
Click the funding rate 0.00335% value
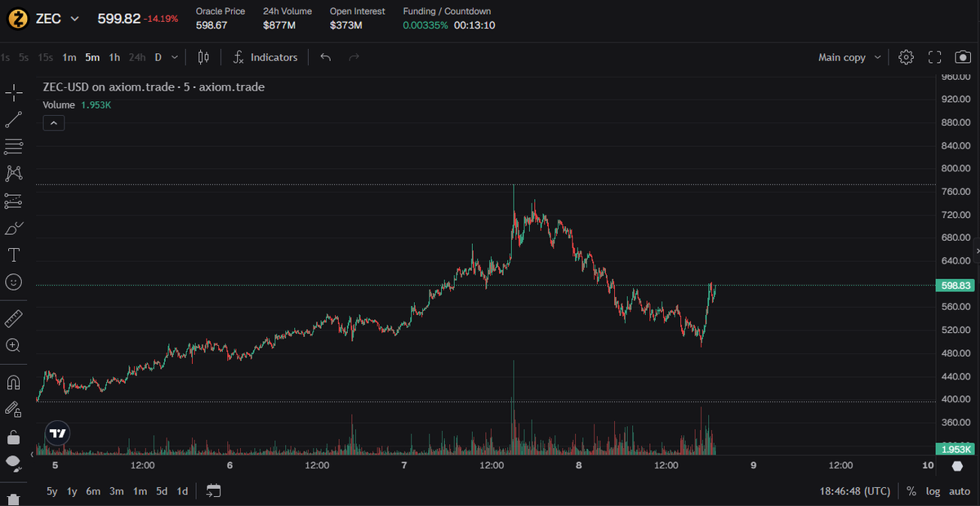425,25
